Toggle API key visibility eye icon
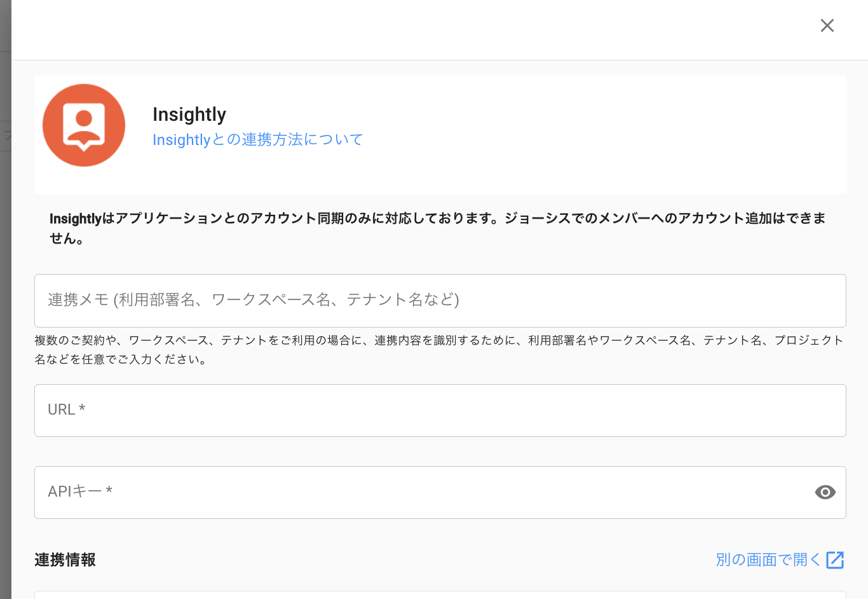Screen dimensions: 868x599 (x=825, y=492)
